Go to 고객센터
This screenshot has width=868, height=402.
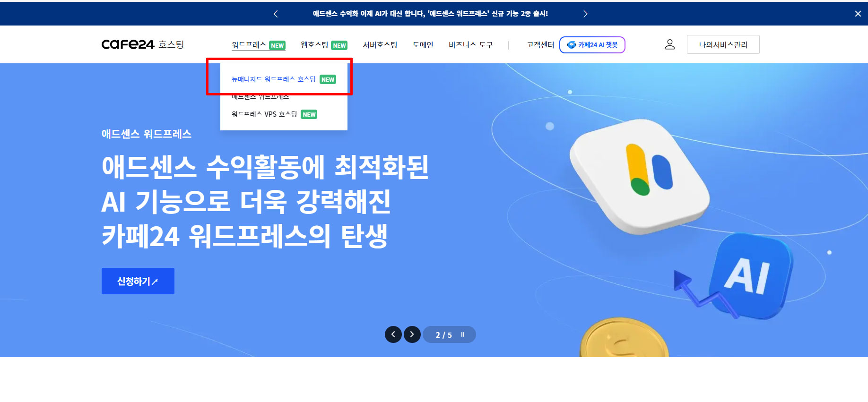coord(540,45)
